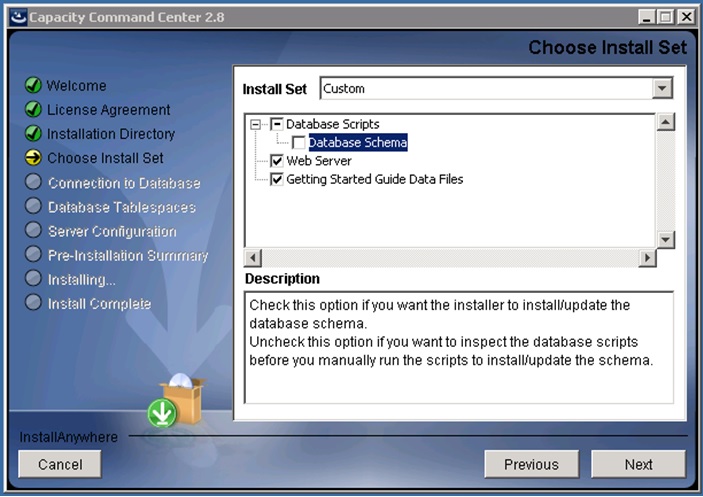Image resolution: width=703 pixels, height=497 pixels.
Task: Click the gray circle beside Installing...
Action: [33, 278]
